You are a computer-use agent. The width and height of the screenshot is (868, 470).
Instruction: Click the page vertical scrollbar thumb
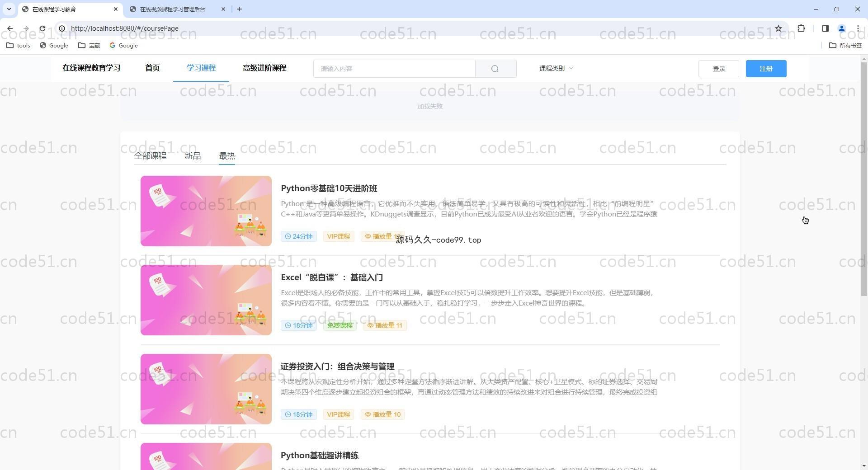tap(864, 179)
